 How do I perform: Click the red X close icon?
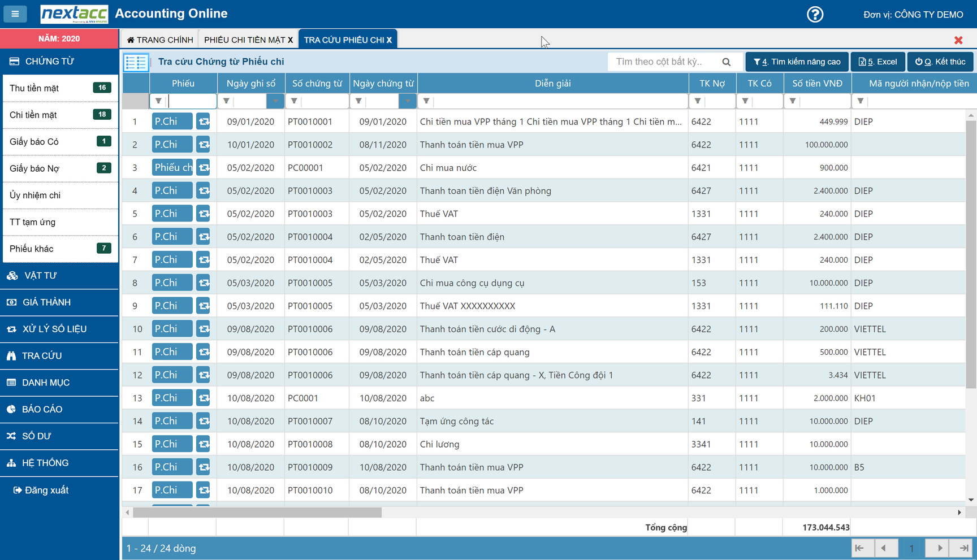(x=958, y=40)
